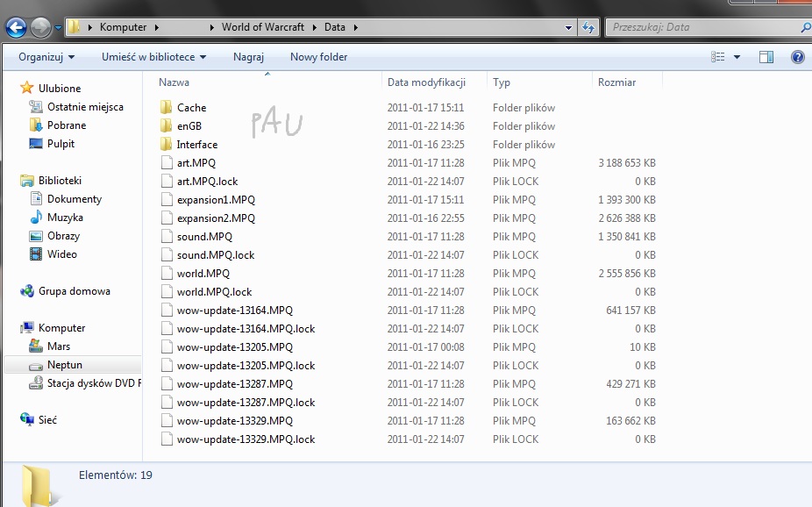Viewport: 812px width, 507px height.
Task: Open Pulpit in favorites
Action: (61, 144)
